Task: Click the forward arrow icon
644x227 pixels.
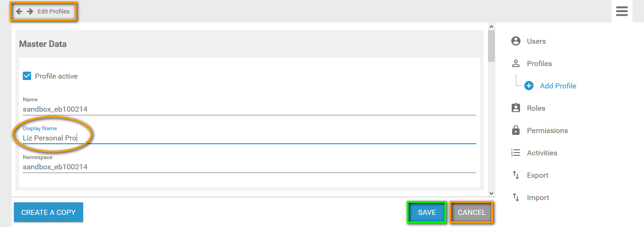Action: point(30,12)
